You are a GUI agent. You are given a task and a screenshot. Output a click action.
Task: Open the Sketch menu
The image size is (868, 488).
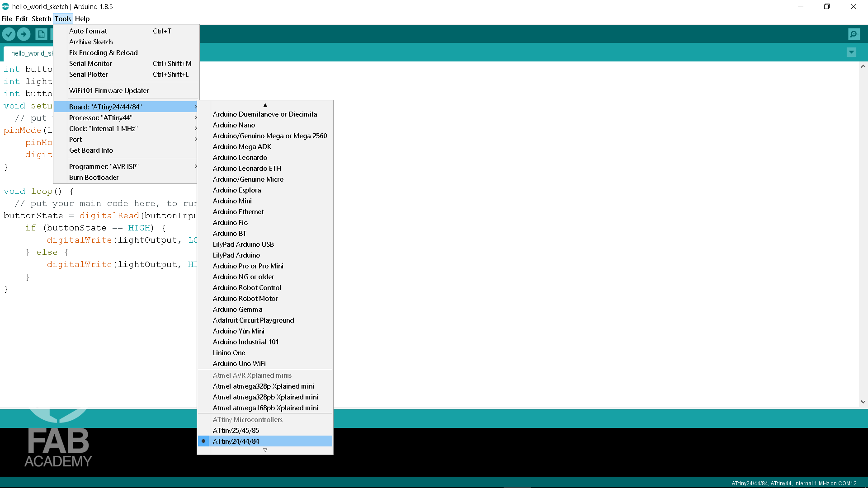pyautogui.click(x=41, y=19)
